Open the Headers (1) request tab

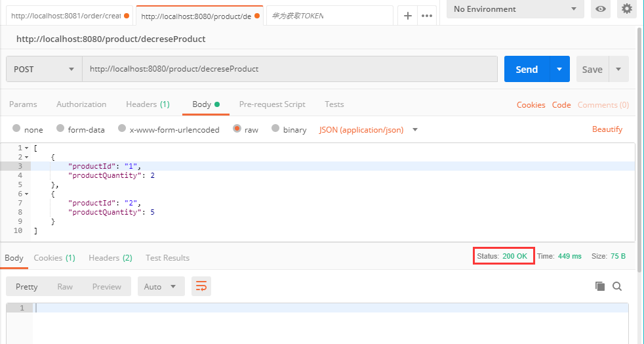[x=148, y=104]
